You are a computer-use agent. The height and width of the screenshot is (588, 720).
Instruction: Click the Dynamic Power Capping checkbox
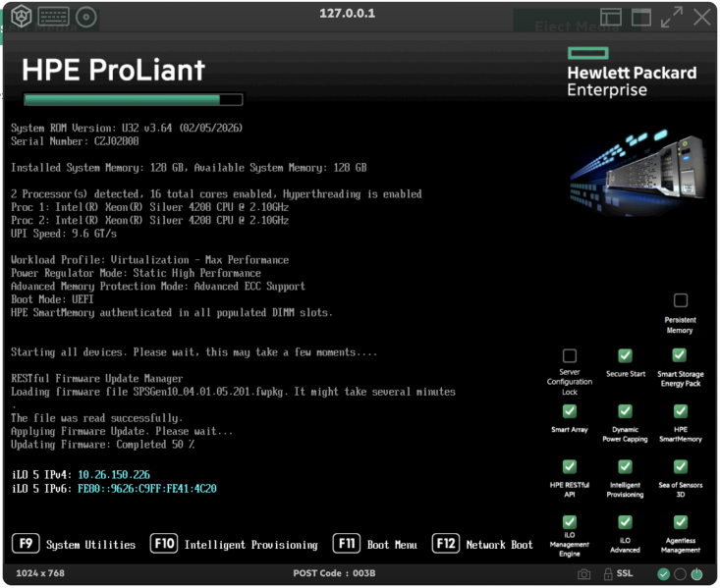625,411
